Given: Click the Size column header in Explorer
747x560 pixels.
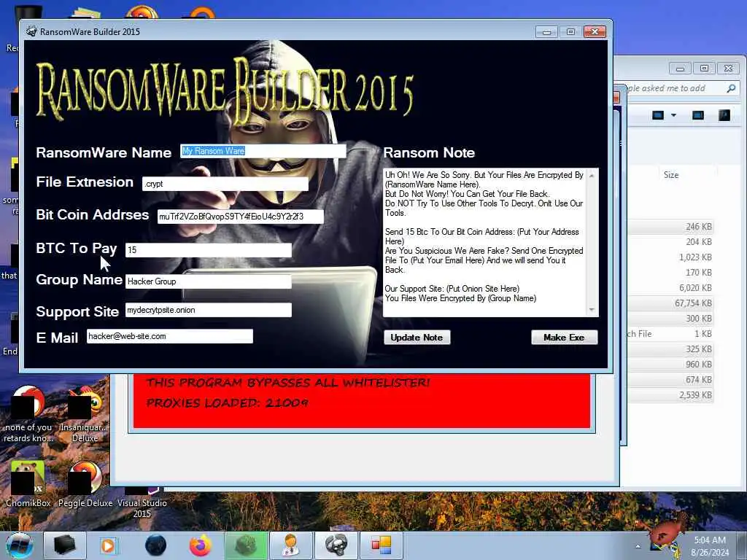Looking at the screenshot, I should (671, 175).
